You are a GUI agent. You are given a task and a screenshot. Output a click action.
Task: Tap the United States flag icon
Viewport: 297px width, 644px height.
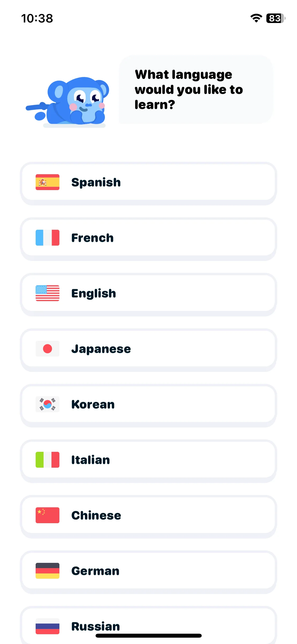tap(48, 293)
